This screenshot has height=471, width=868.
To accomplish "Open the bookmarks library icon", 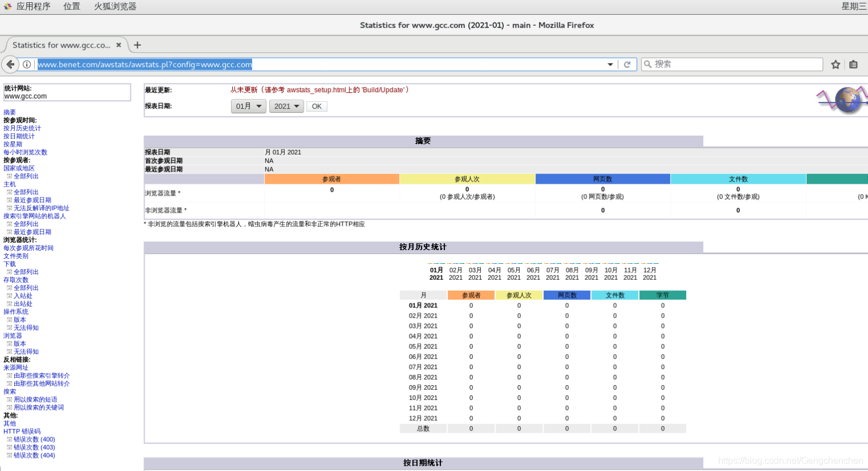I will point(853,65).
